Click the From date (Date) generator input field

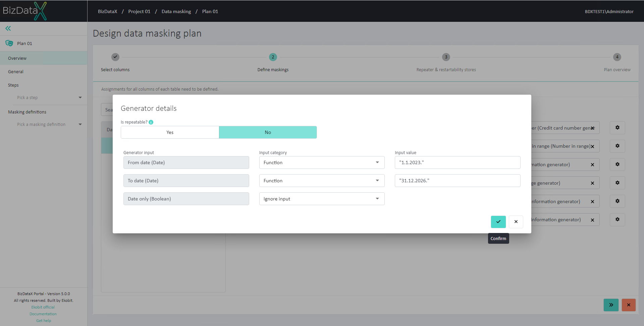[186, 162]
